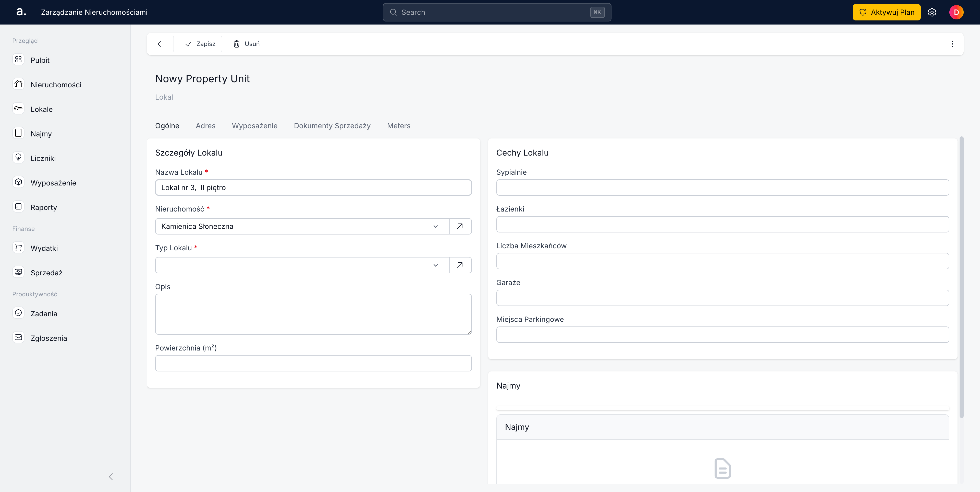This screenshot has height=492, width=980.
Task: Switch to the Ogólne tab
Action: (167, 126)
